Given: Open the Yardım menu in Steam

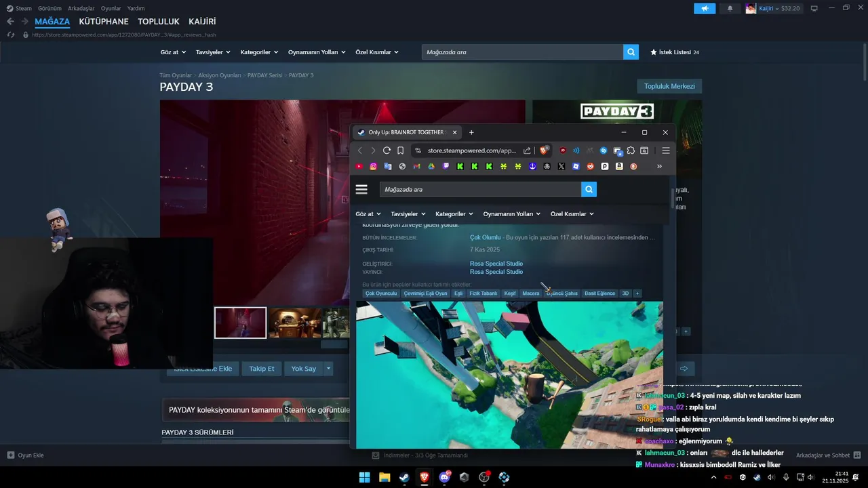Looking at the screenshot, I should point(136,8).
